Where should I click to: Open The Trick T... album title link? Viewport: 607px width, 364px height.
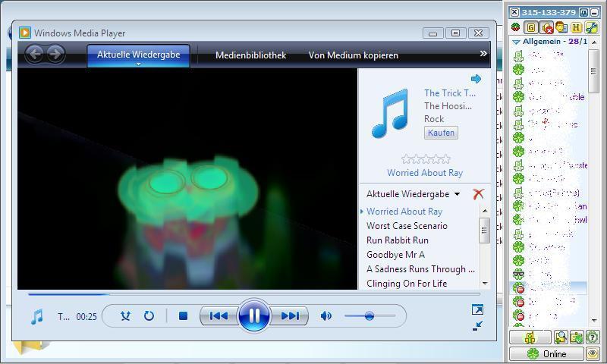(x=450, y=93)
